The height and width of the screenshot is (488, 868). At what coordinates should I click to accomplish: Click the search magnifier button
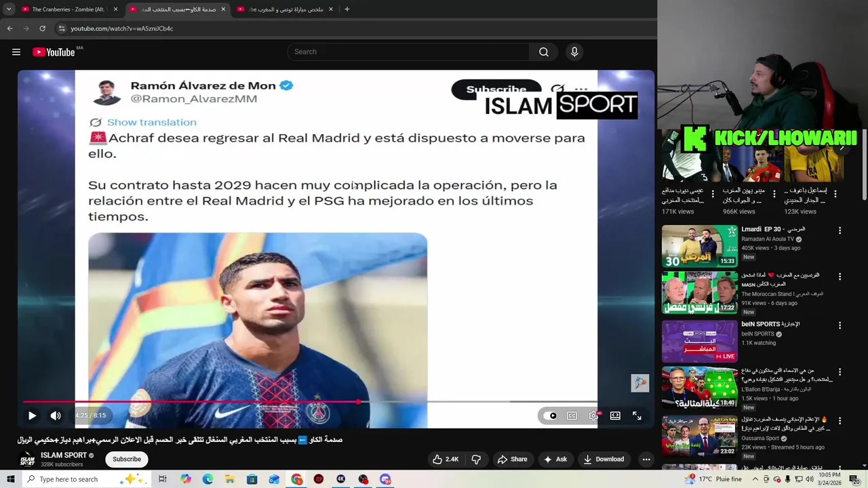(x=544, y=52)
